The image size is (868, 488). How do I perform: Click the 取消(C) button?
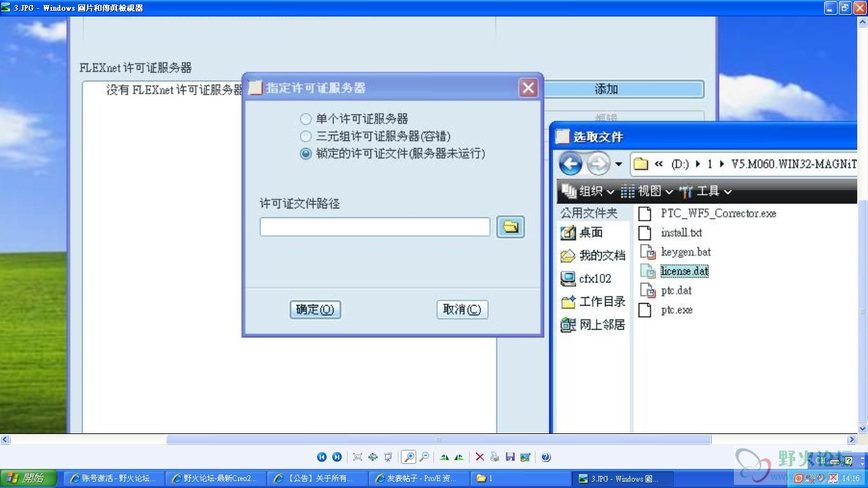pos(463,309)
